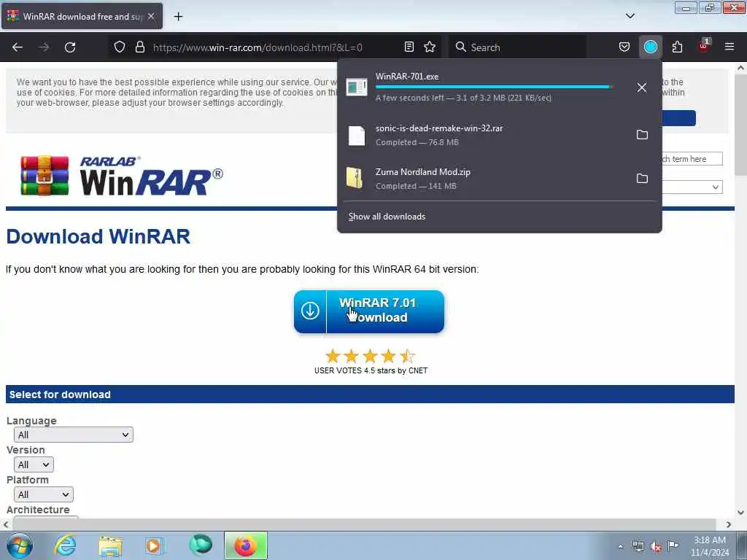Open a new tab with plus icon

178,17
